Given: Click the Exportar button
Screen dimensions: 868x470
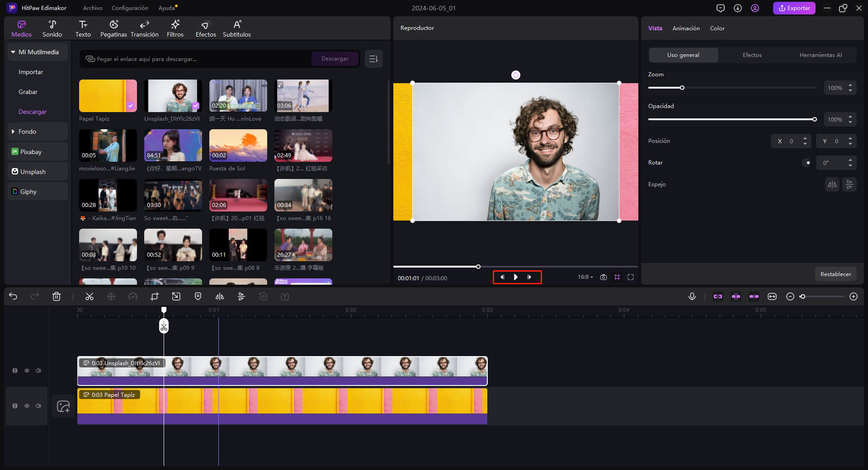Looking at the screenshot, I should (794, 8).
